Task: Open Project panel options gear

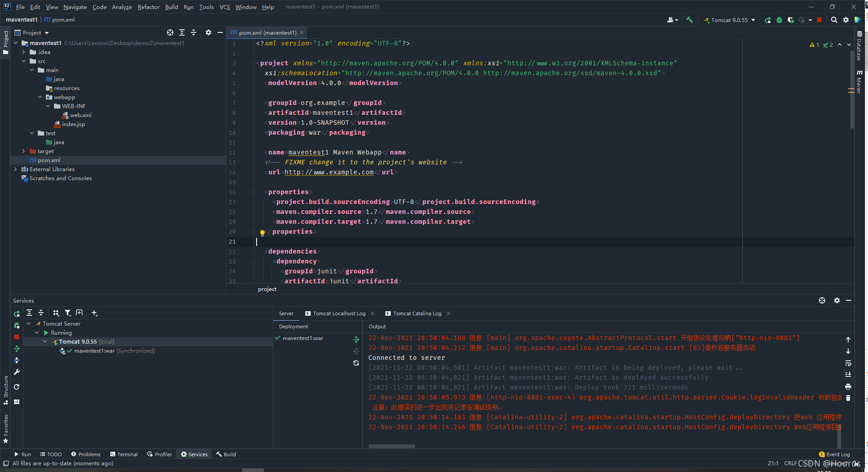Action: coord(208,32)
